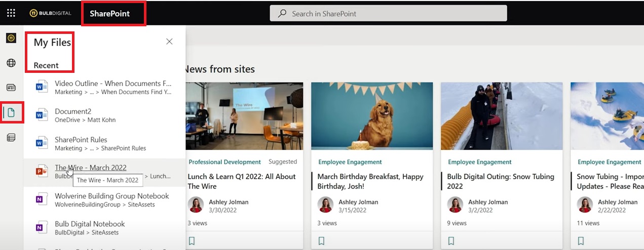Click Ashley Jolman avatar on Outing card
The height and width of the screenshot is (250, 644).
click(x=455, y=205)
